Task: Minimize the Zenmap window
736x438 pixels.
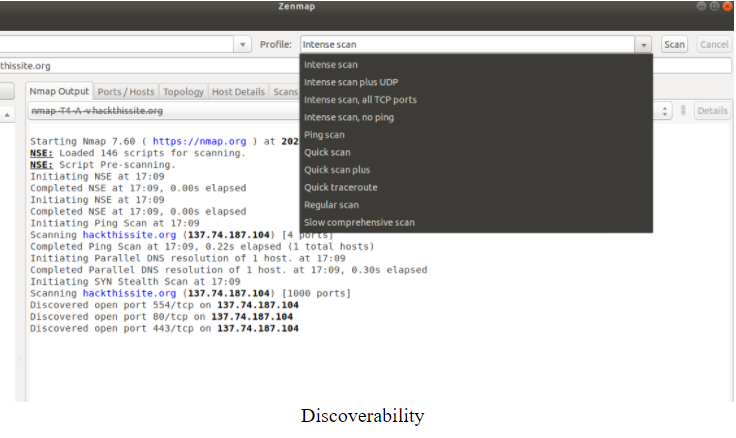Action: (701, 6)
